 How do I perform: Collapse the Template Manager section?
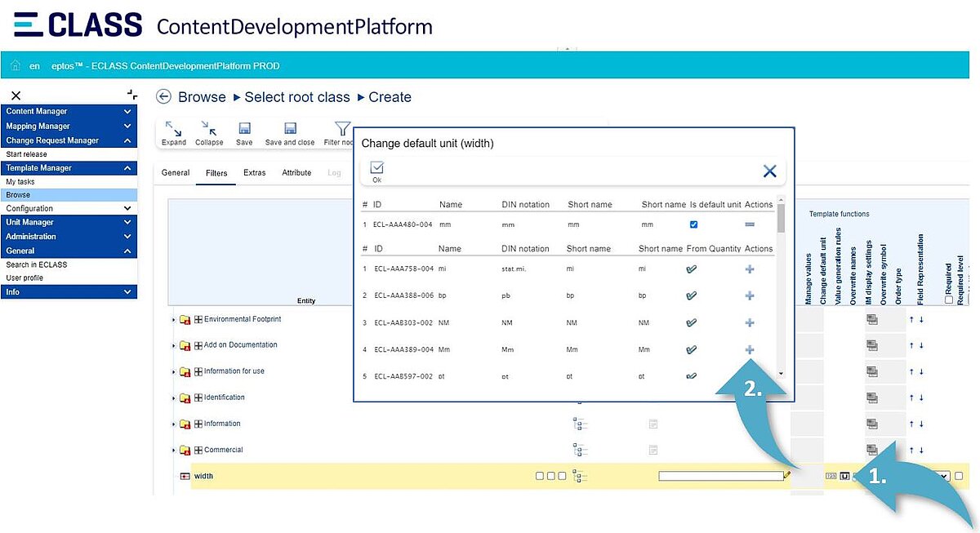pos(127,168)
